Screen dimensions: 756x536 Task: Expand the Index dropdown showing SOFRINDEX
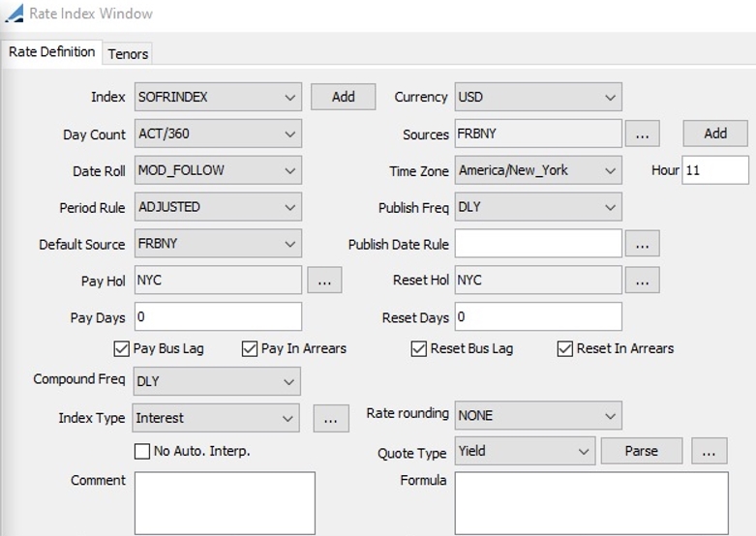218,97
